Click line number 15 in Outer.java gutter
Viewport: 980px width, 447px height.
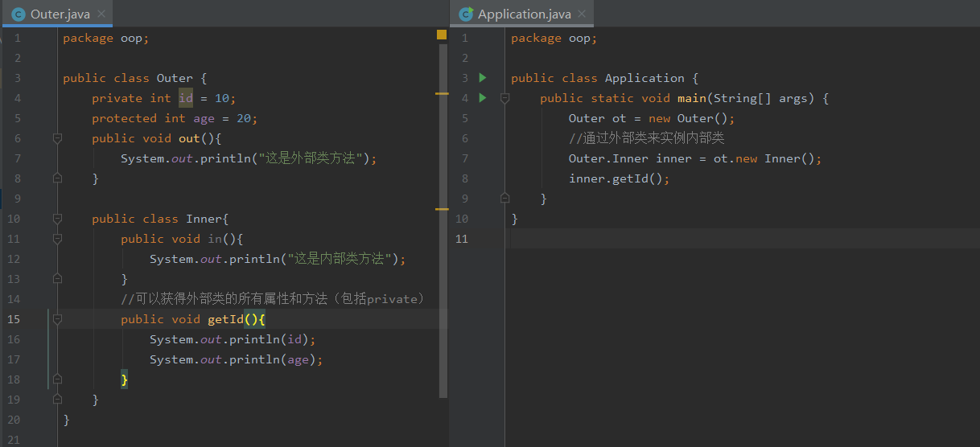(x=14, y=319)
